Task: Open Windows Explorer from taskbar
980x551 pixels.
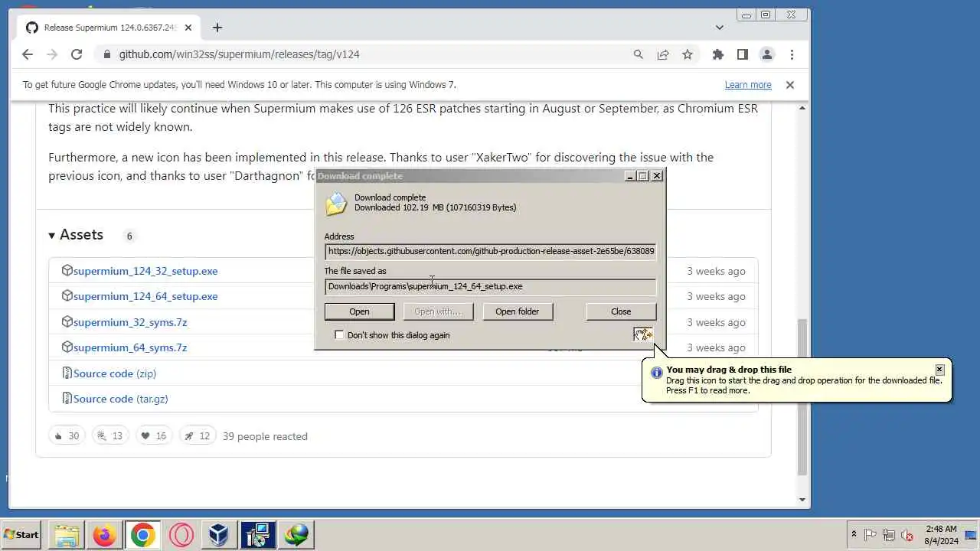Action: click(x=67, y=534)
